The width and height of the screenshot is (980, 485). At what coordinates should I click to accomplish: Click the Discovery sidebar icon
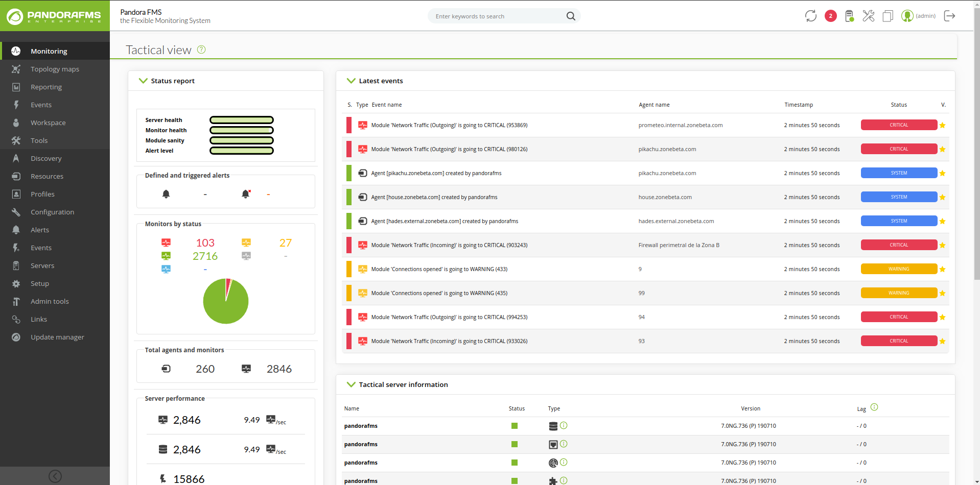tap(16, 158)
